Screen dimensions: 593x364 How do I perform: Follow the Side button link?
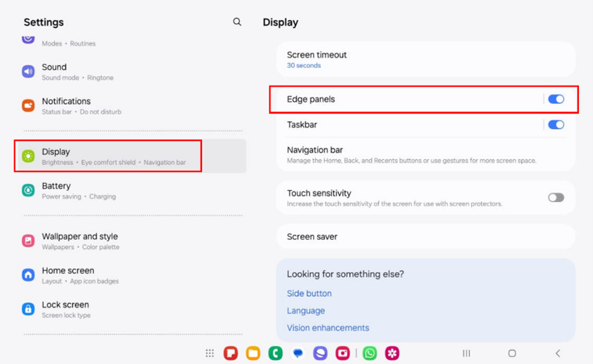click(309, 293)
